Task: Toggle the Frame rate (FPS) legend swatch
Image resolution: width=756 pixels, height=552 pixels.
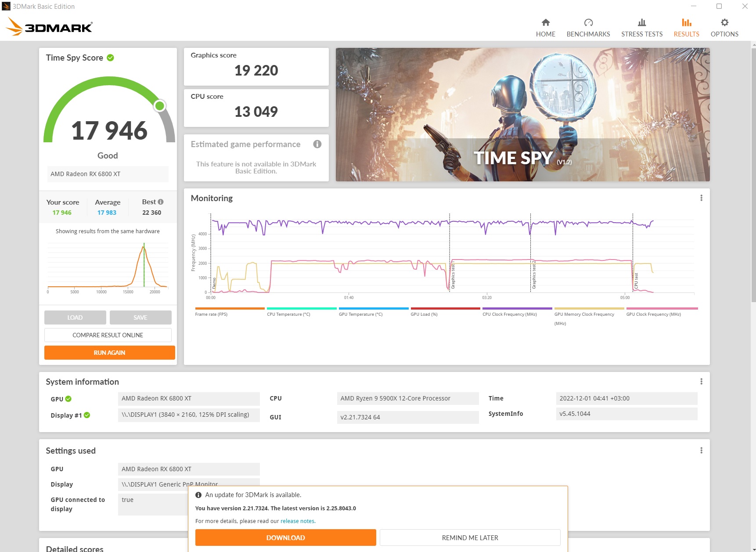Action: click(230, 309)
